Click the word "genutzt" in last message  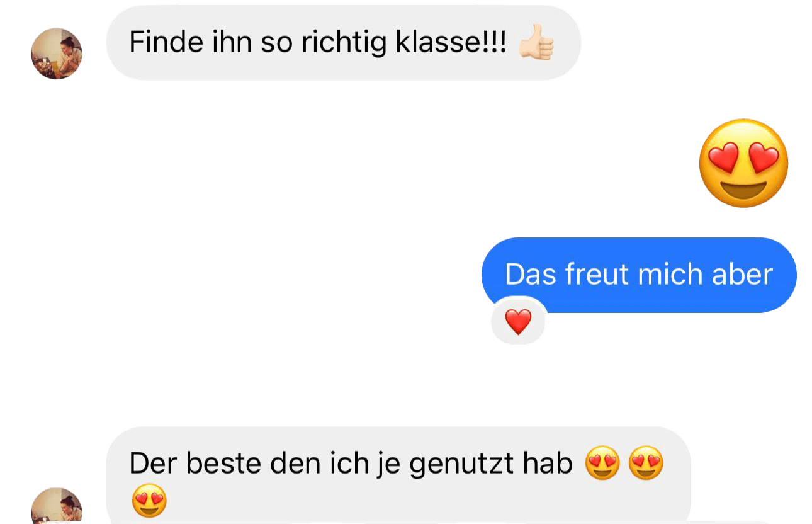pyautogui.click(x=462, y=464)
